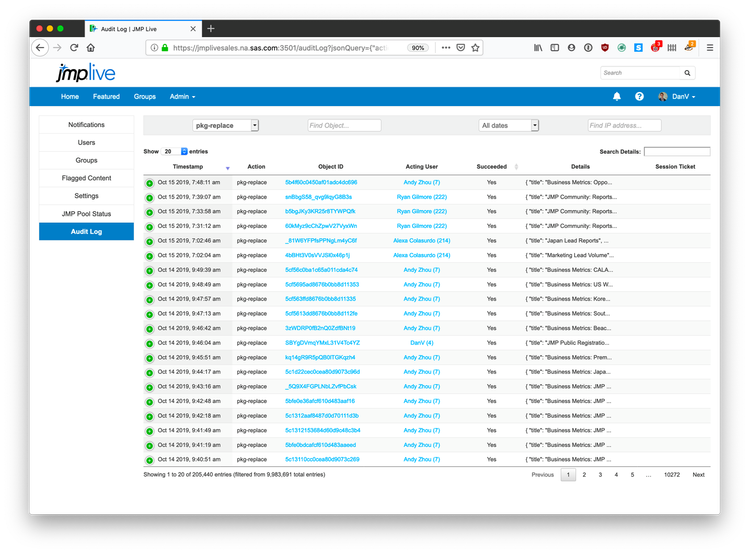Click site security lock icon
The height and width of the screenshot is (553, 749).
pos(165,48)
